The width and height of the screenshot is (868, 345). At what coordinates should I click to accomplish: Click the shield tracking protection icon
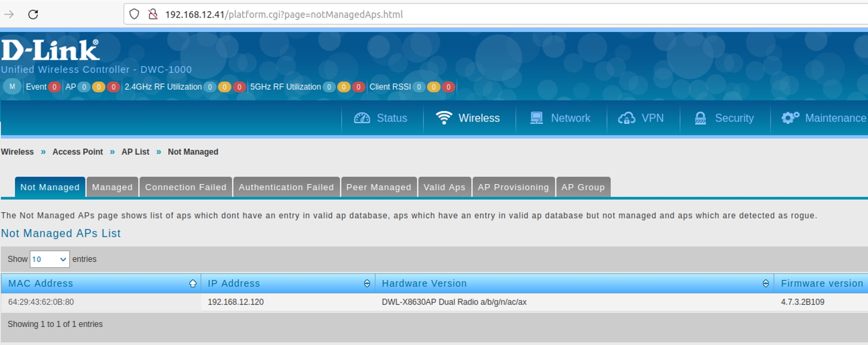[134, 14]
